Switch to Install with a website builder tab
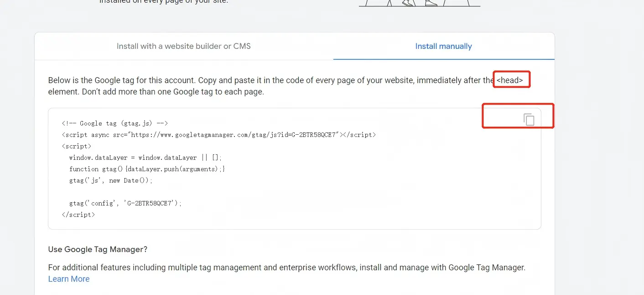Viewport: 644px width, 295px height. 184,46
